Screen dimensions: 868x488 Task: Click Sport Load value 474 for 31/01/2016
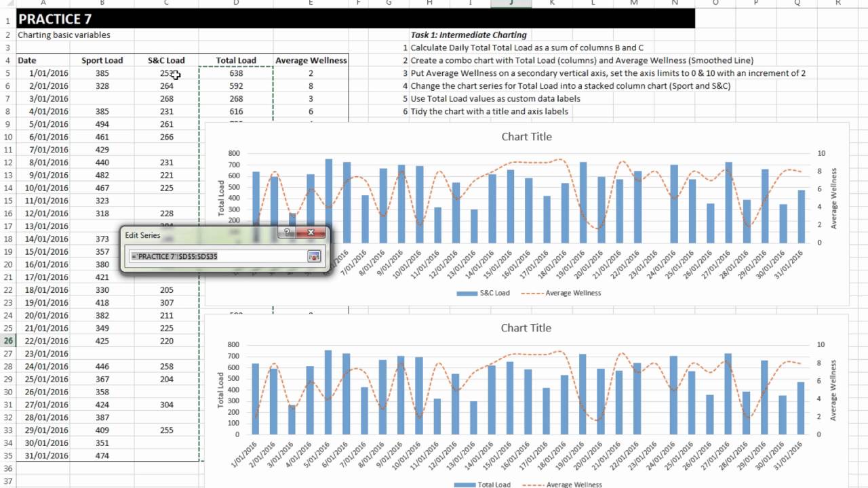click(102, 455)
